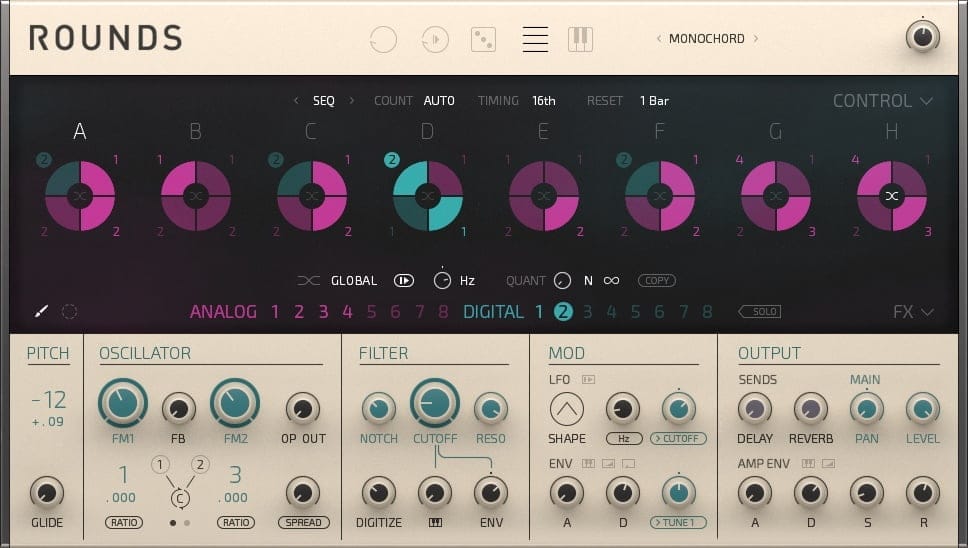Image resolution: width=968 pixels, height=548 pixels.
Task: Click the GLOBAL label
Action: pyautogui.click(x=354, y=281)
